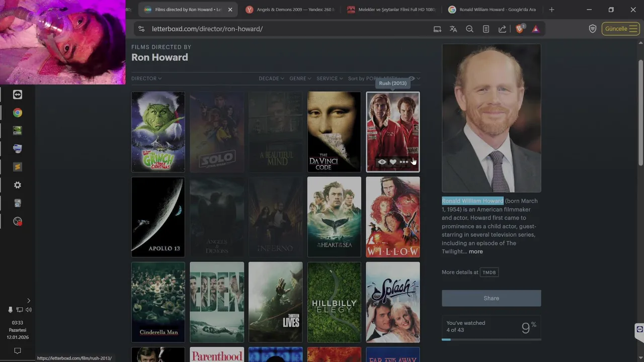The height and width of the screenshot is (362, 644).
Task: Open a new browser tab
Action: click(x=551, y=10)
